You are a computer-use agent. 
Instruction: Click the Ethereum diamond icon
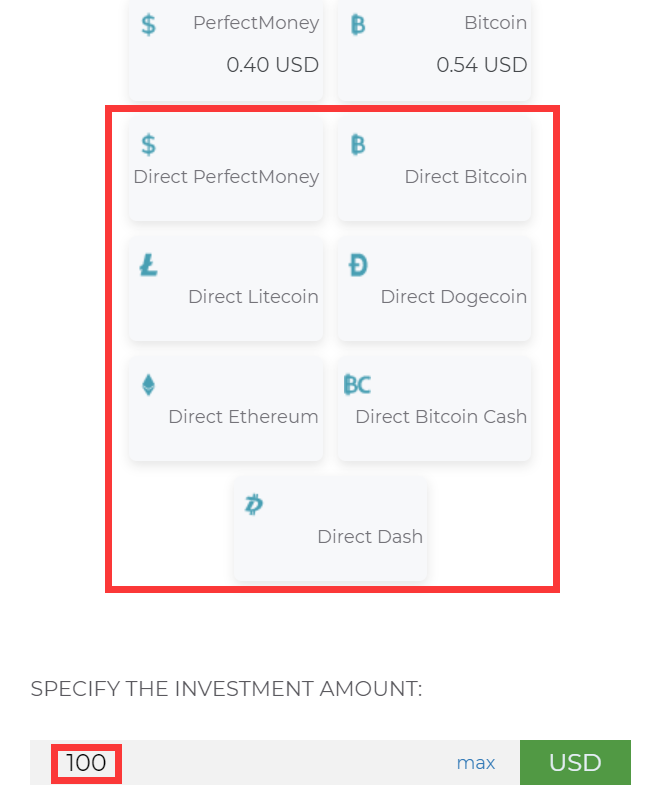[x=148, y=385]
